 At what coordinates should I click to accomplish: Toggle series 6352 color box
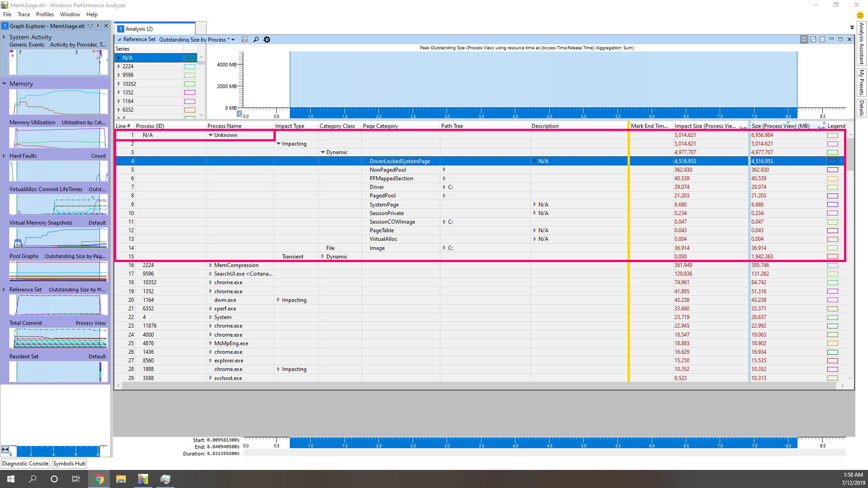point(190,110)
